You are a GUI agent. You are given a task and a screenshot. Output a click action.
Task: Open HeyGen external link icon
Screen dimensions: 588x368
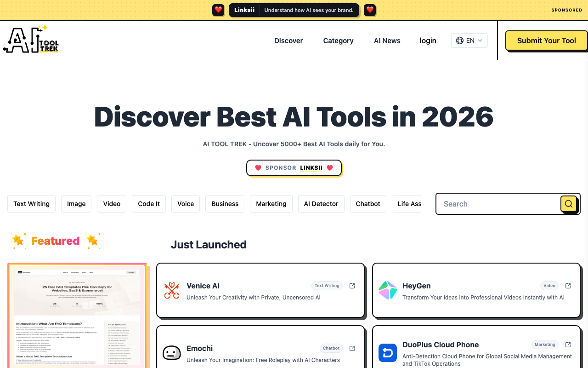568,286
